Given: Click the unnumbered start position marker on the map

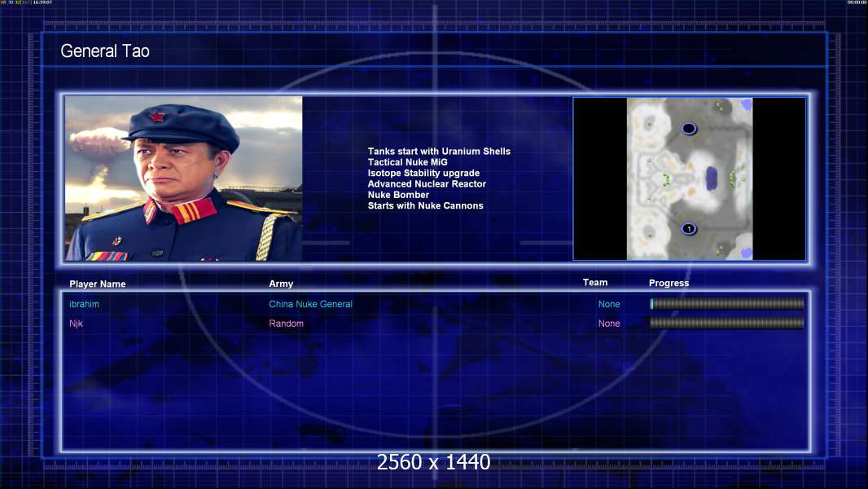Looking at the screenshot, I should (x=689, y=129).
